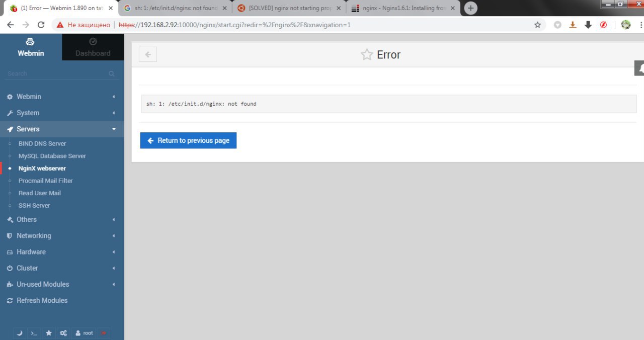Click the Dashboard gauge icon
This screenshot has width=644, height=340.
tap(93, 42)
